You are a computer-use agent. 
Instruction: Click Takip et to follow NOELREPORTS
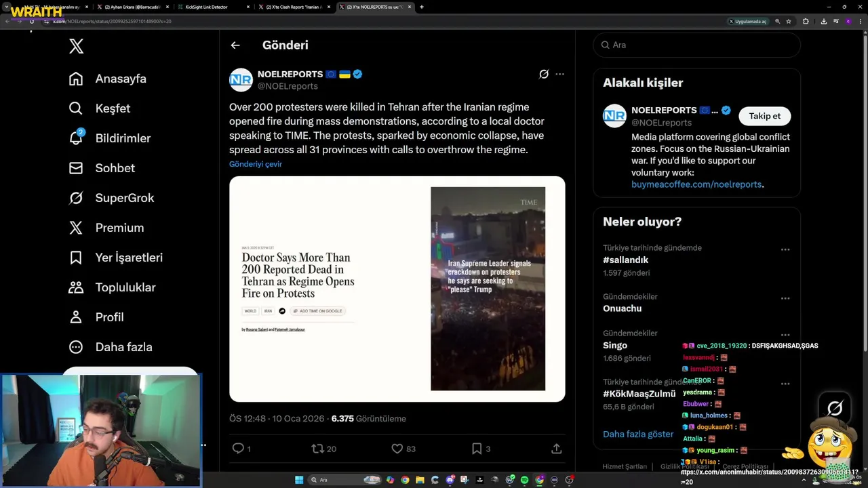coord(764,116)
